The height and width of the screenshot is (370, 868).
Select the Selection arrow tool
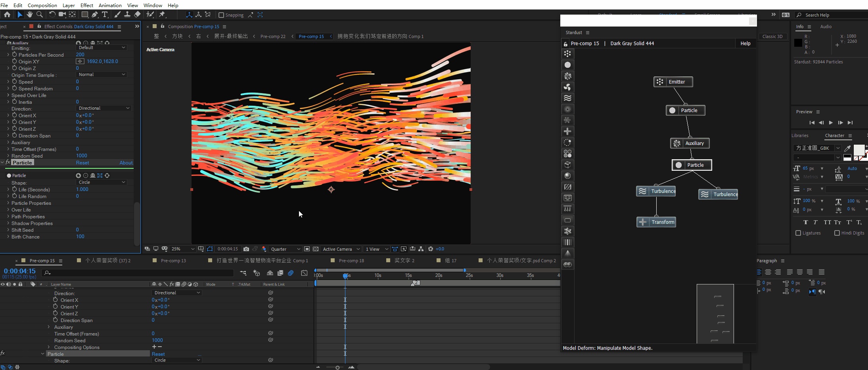[19, 15]
